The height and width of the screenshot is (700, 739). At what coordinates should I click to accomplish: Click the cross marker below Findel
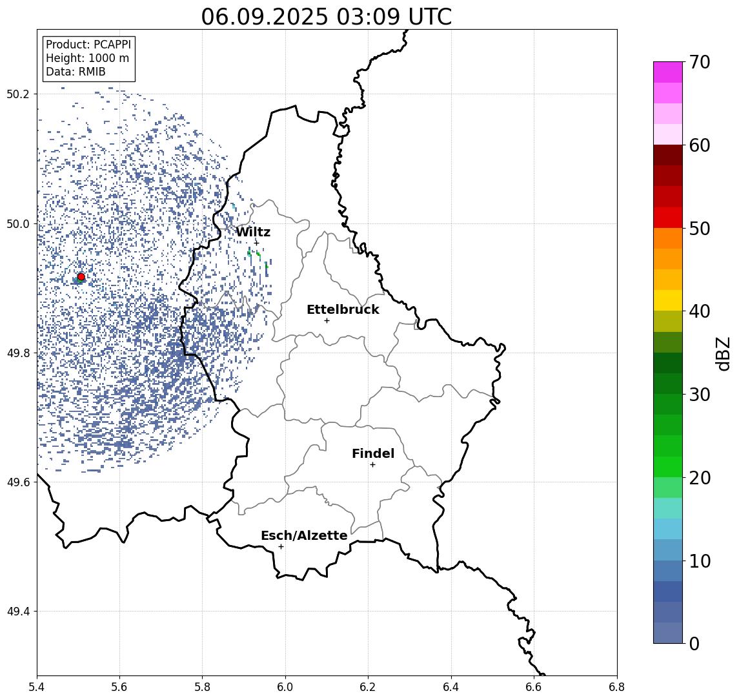pyautogui.click(x=372, y=465)
